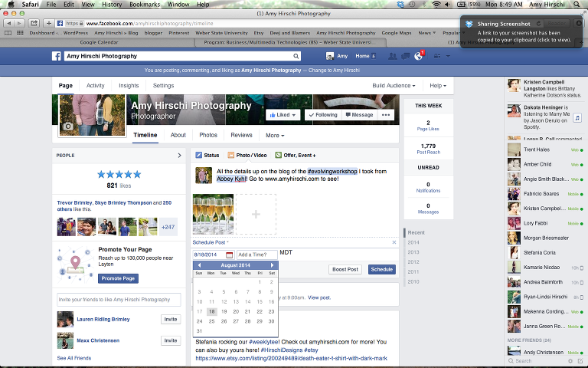Screen dimensions: 588x368
Task: Select August 25 in the calendar
Action: [211, 321]
